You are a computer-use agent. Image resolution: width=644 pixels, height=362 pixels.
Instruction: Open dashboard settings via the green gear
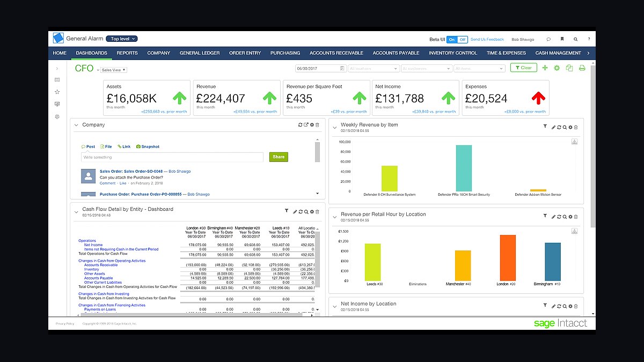(x=557, y=68)
